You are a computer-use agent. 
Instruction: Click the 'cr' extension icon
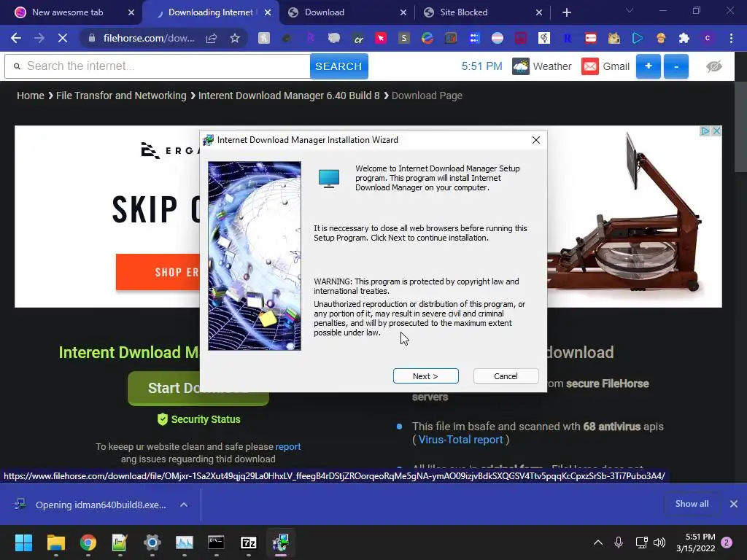(x=358, y=38)
